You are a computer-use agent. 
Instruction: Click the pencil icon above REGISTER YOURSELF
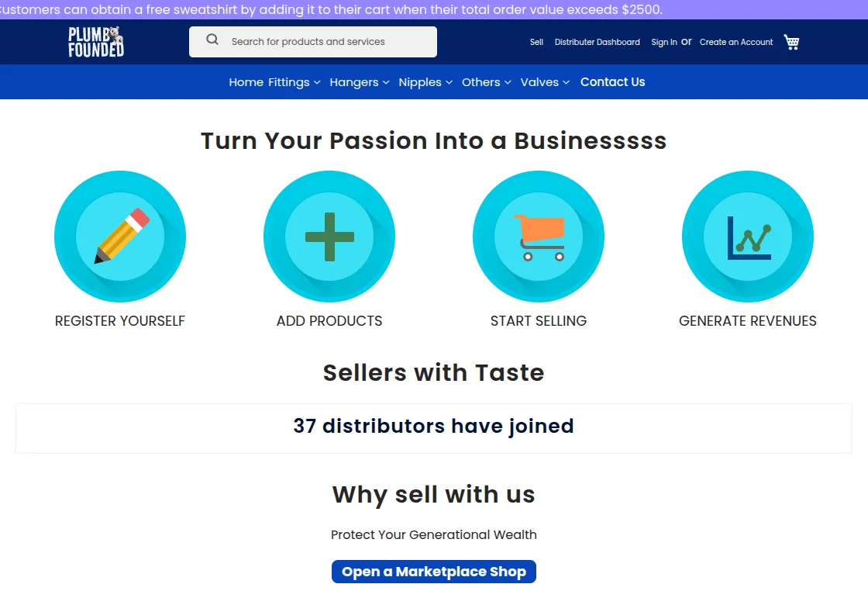120,237
